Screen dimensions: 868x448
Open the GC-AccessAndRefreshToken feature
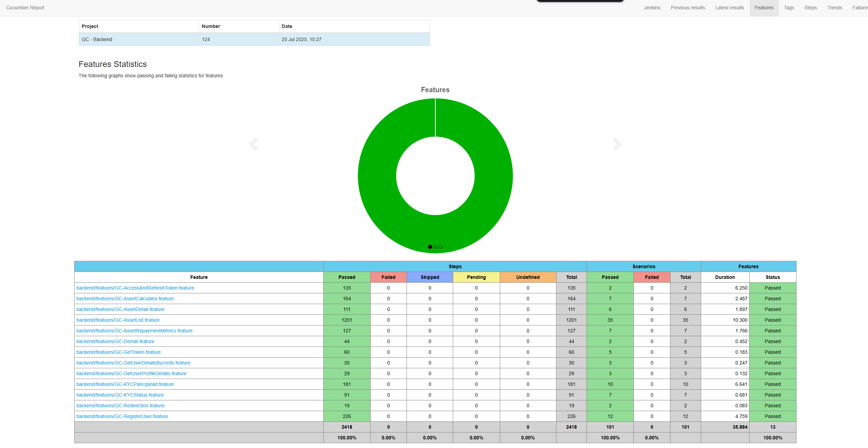pyautogui.click(x=135, y=288)
